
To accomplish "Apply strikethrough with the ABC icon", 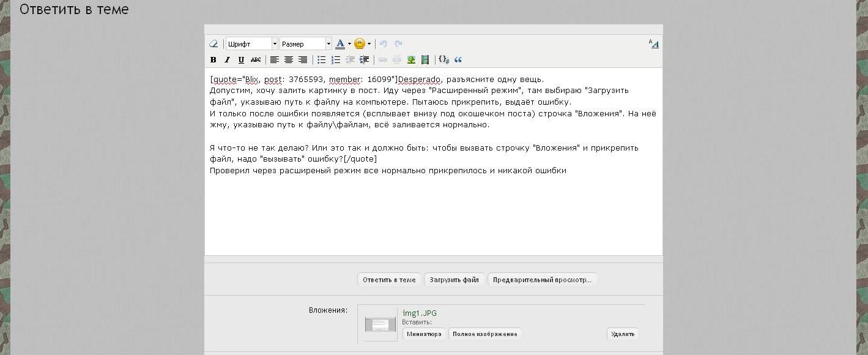I will click(256, 60).
